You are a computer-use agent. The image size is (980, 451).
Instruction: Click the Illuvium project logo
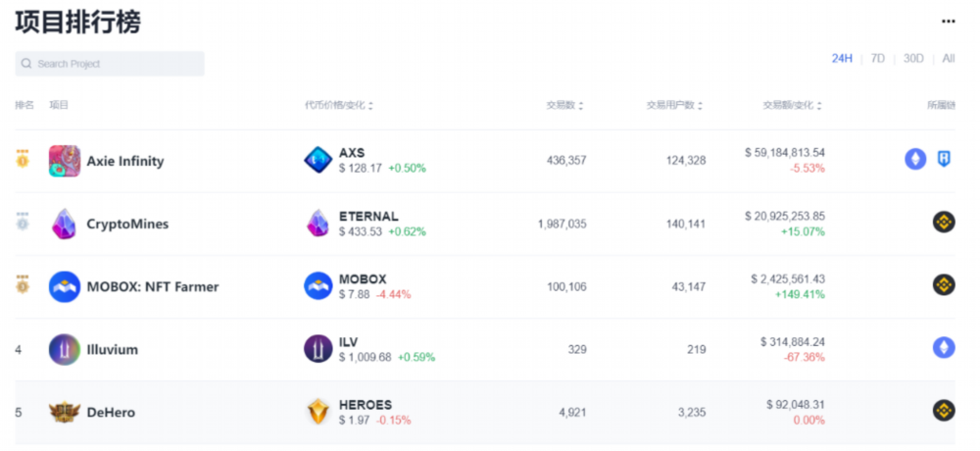(x=65, y=350)
